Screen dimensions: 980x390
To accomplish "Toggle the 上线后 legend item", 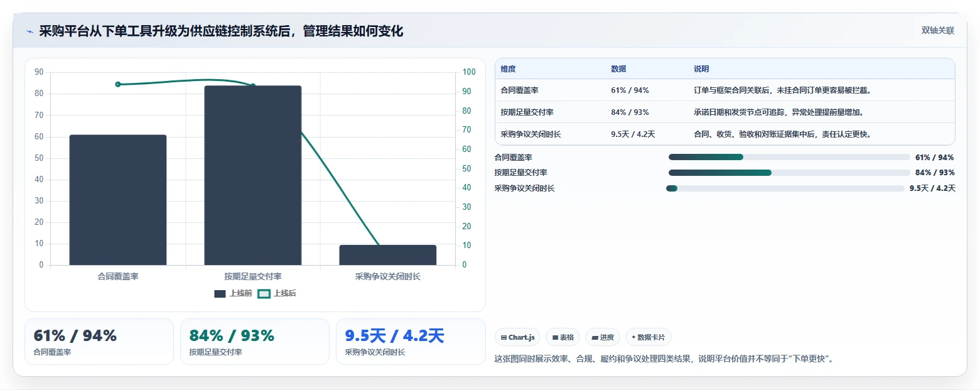I will (x=277, y=293).
